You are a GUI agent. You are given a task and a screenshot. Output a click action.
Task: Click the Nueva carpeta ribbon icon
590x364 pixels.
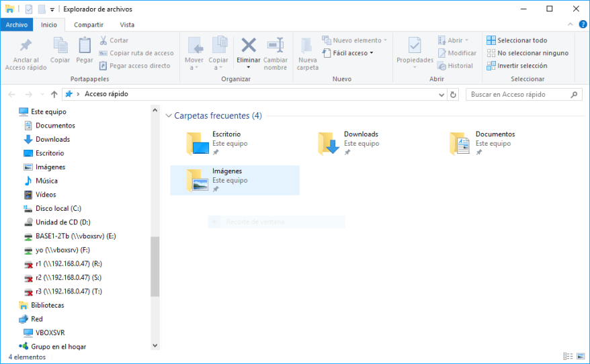click(x=307, y=54)
